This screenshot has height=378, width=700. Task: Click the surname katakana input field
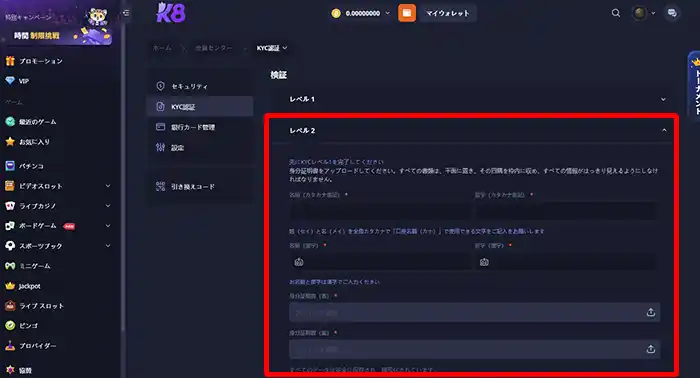coord(566,210)
